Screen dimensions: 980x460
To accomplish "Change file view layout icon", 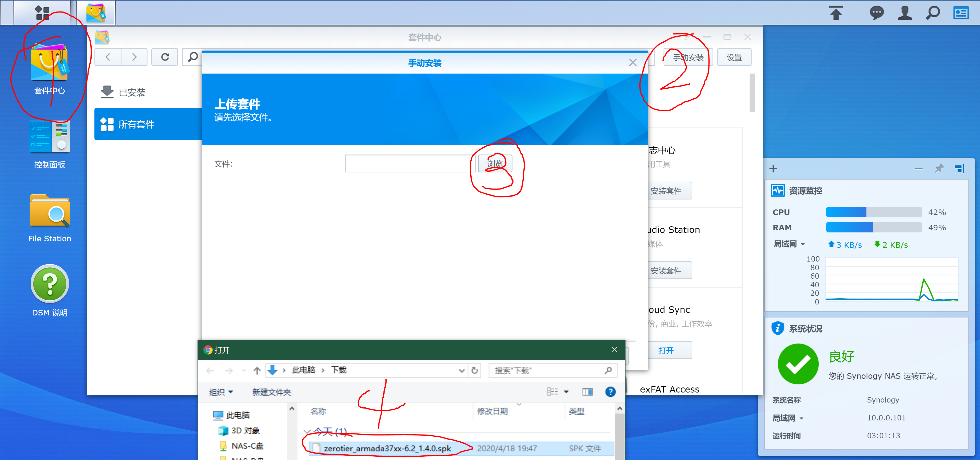I will click(x=552, y=392).
